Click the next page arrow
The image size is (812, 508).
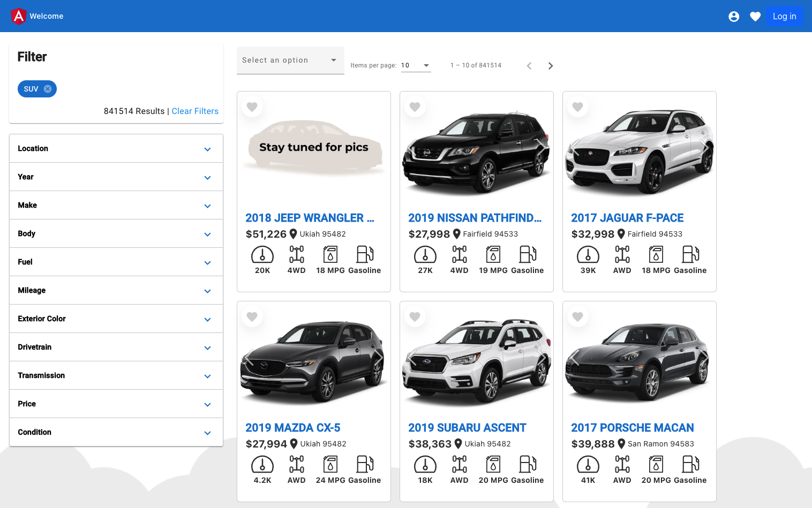click(551, 65)
